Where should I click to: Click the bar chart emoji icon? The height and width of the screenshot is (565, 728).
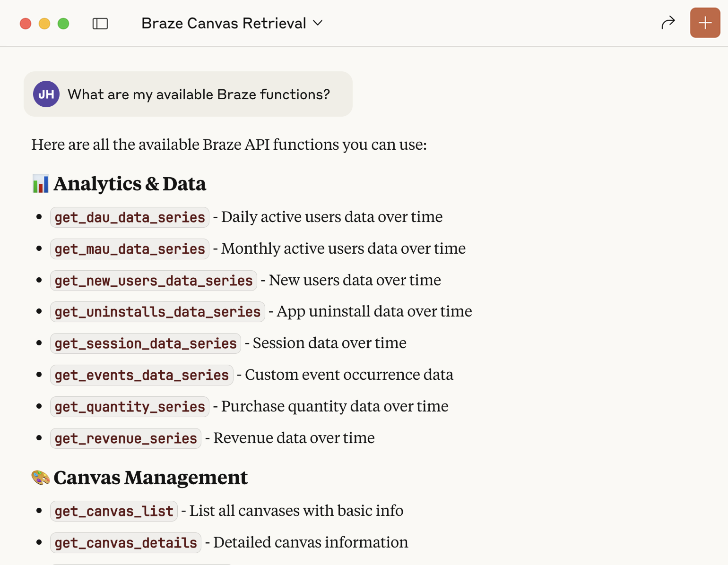41,184
